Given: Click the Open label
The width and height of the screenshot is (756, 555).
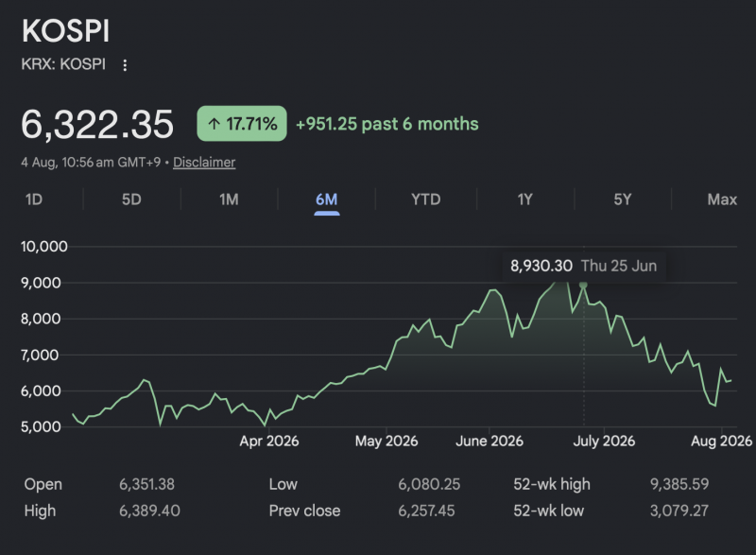Looking at the screenshot, I should tap(43, 484).
